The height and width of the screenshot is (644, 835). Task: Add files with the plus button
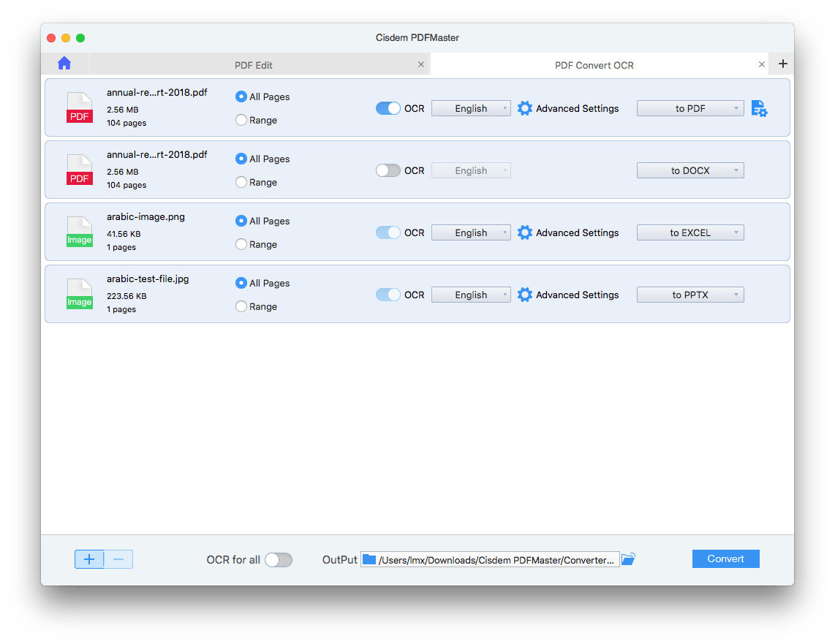89,559
